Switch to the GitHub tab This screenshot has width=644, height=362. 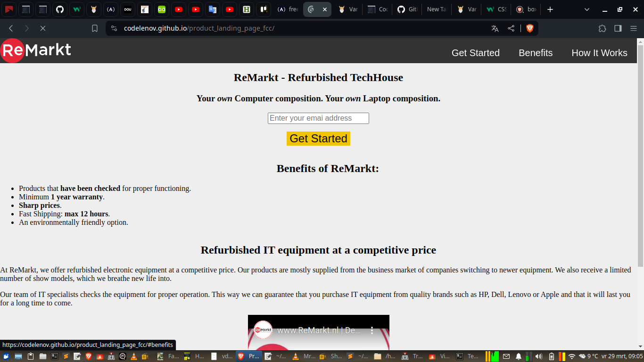coord(406,9)
